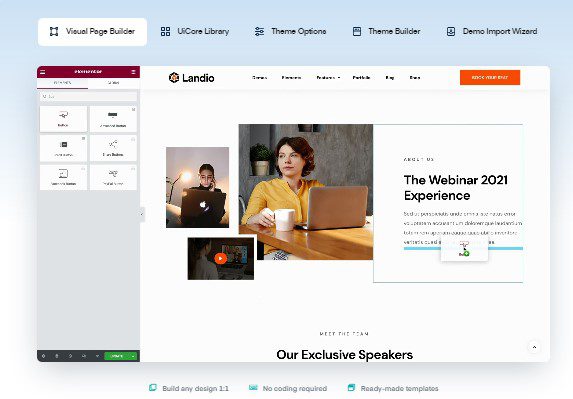
Task: Click the Ready-made templates icon
Action: pyautogui.click(x=351, y=388)
